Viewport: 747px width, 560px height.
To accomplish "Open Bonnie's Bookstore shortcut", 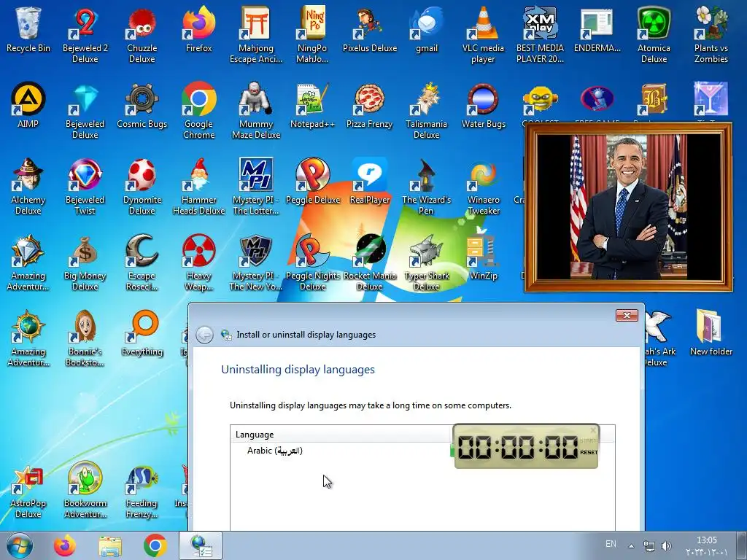I will tap(85, 337).
